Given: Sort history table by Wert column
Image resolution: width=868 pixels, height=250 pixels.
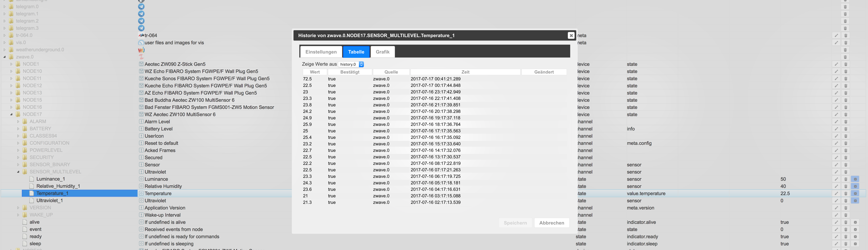Looking at the screenshot, I should 315,72.
